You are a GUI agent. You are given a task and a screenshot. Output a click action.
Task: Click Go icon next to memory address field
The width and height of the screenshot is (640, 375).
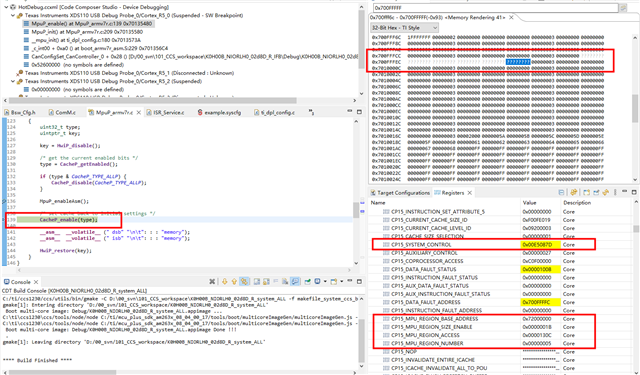click(x=623, y=8)
